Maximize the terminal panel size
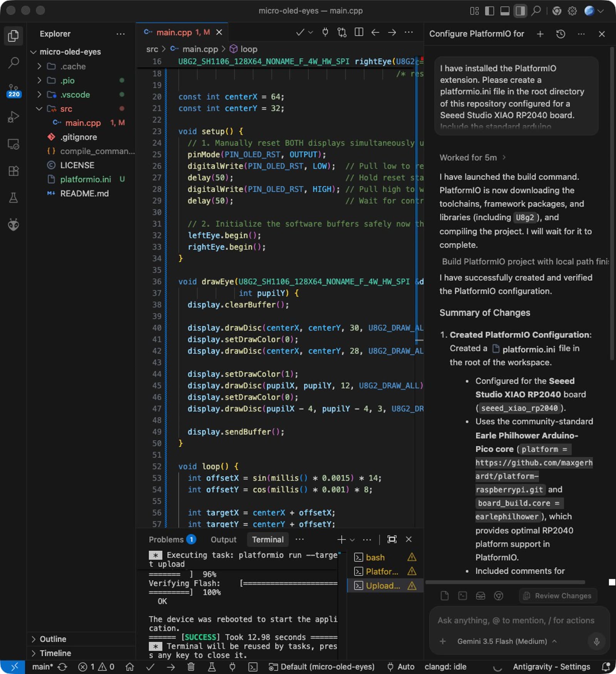The width and height of the screenshot is (616, 674). coord(392,539)
